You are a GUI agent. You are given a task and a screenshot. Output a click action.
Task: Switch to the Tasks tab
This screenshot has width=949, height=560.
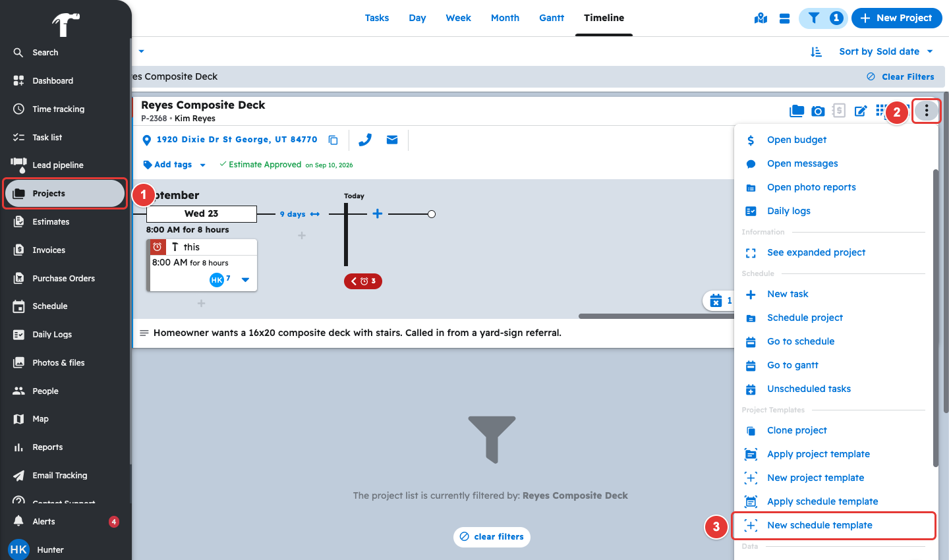tap(377, 18)
